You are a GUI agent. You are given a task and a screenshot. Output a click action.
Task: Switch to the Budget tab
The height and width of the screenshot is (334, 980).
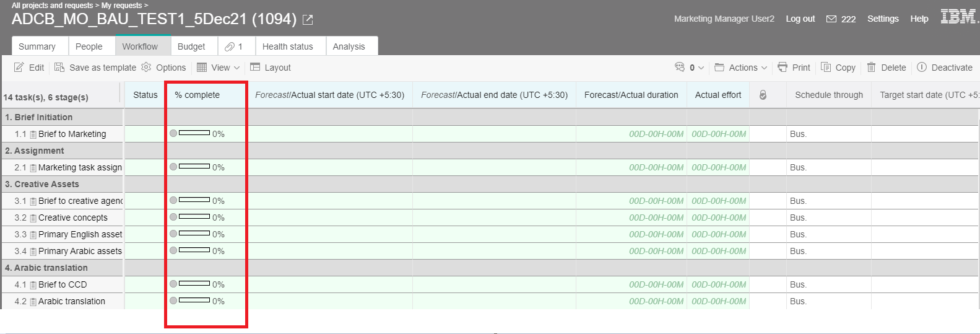(x=191, y=46)
